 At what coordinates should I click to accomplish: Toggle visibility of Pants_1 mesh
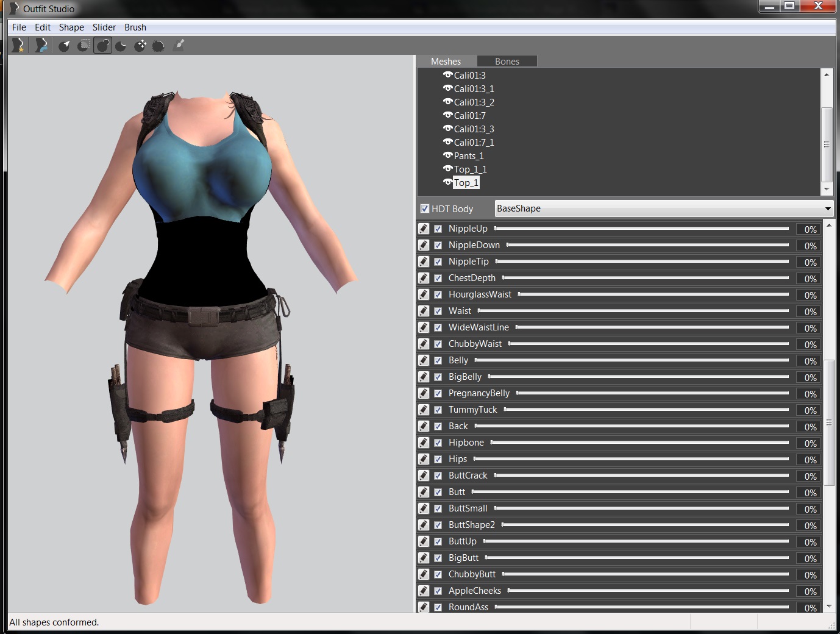[447, 155]
